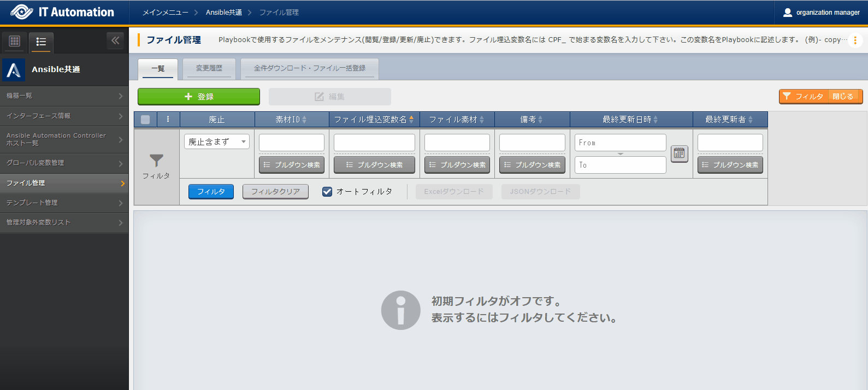The width and height of the screenshot is (868, 390).
Task: Click the list view icon in sidebar
Action: coord(41,42)
